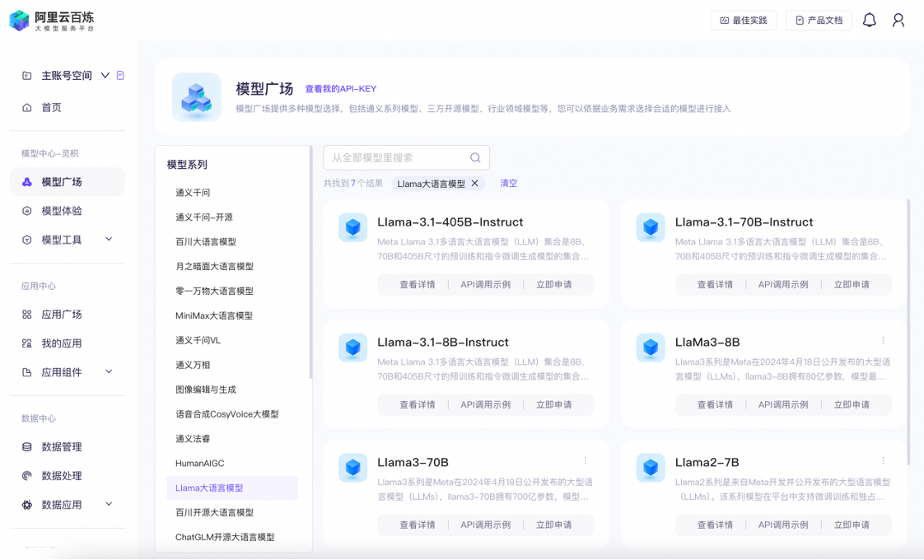
Task: Remove the Llama大语言模型 filter tag
Action: 474,184
